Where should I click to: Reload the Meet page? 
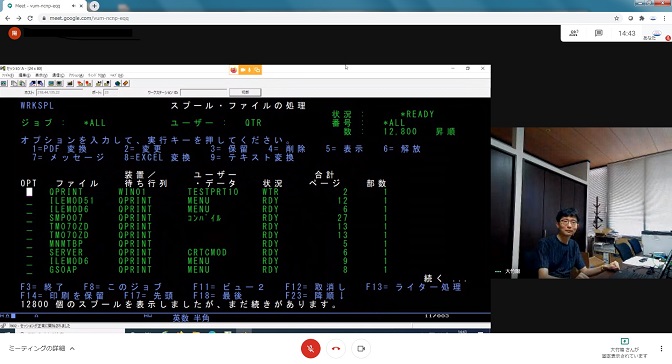tap(30, 18)
